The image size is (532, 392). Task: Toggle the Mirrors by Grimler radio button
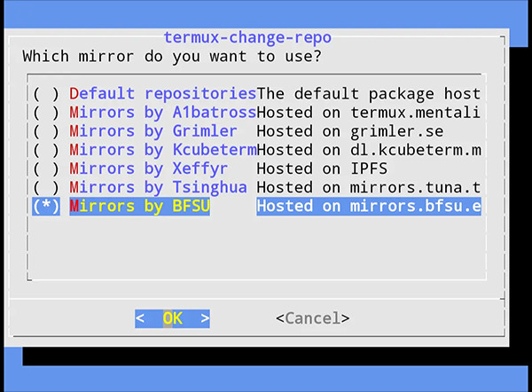tap(46, 131)
